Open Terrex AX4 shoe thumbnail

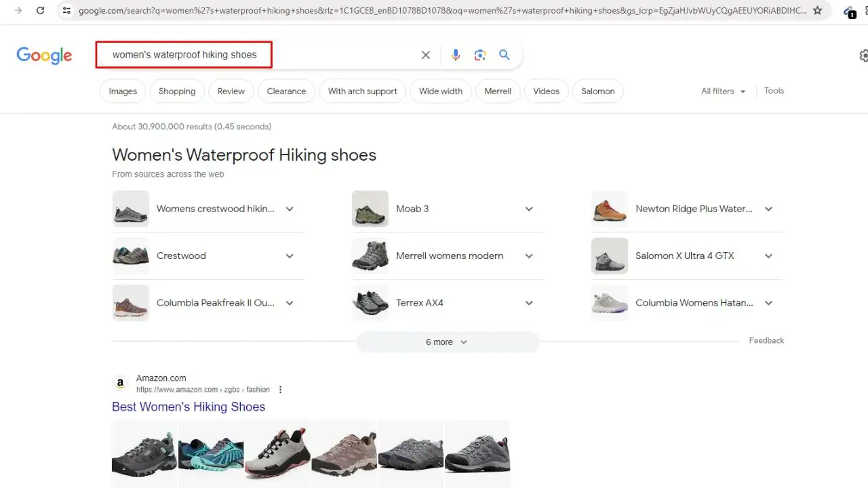pyautogui.click(x=370, y=303)
